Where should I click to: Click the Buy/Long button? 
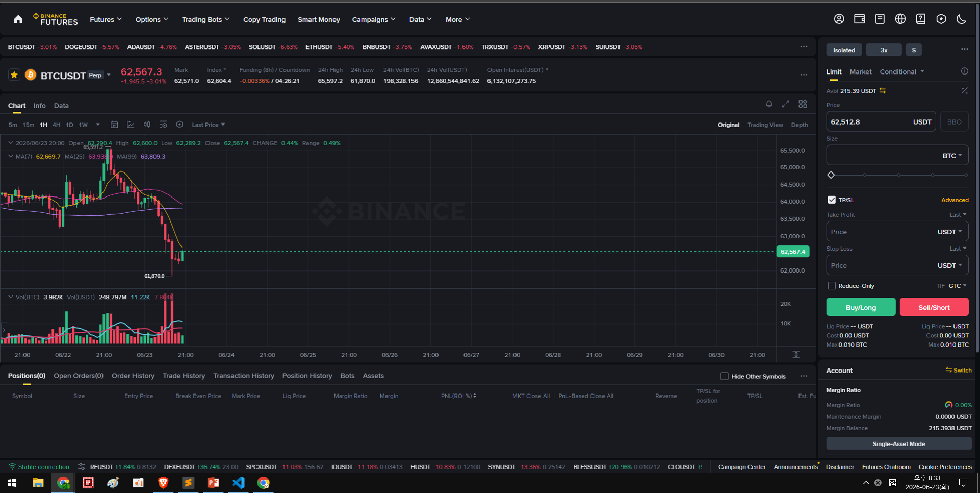[x=861, y=307]
